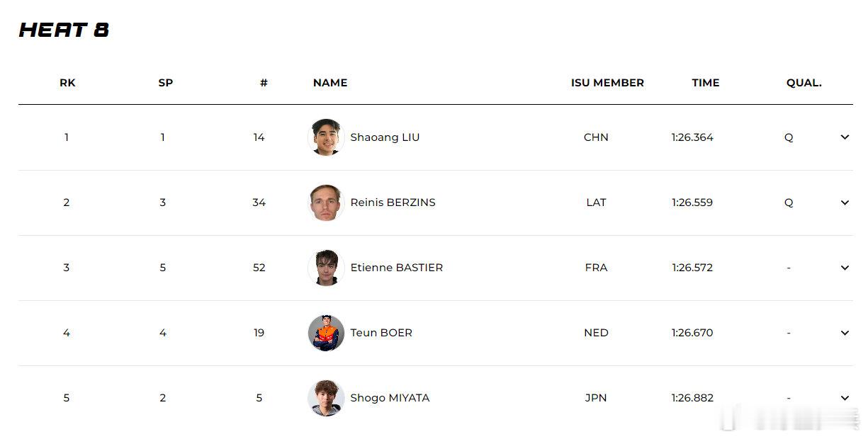Open Shaoang LIU's athlete name link
The height and width of the screenshot is (439, 868).
(385, 137)
